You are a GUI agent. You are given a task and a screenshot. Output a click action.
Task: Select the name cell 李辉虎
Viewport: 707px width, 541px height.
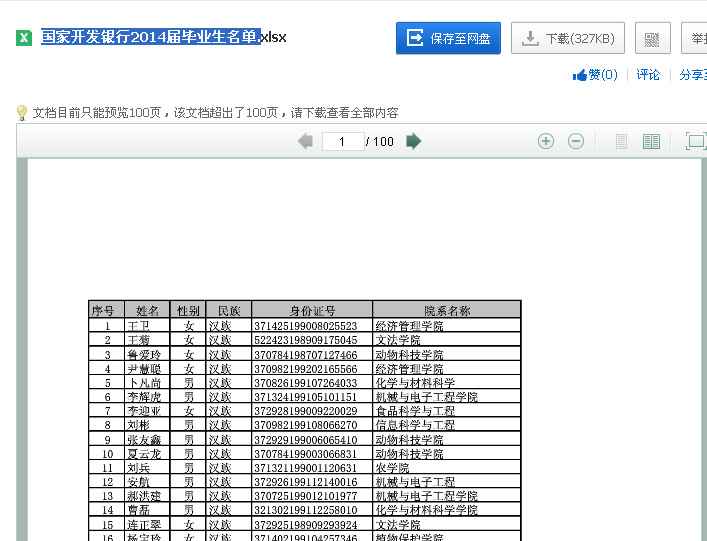pyautogui.click(x=147, y=397)
